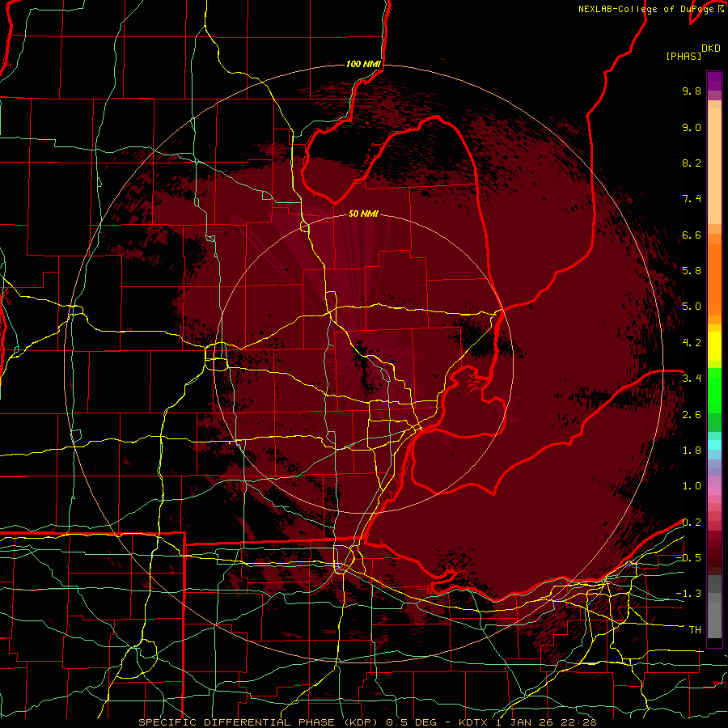Screen dimensions: 728x728
Task: Click the 6.6 value on the color scale
Action: (692, 235)
